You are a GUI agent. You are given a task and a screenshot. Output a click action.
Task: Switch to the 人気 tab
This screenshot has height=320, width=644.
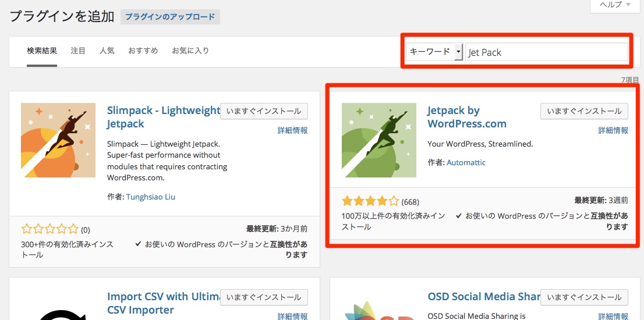(107, 51)
